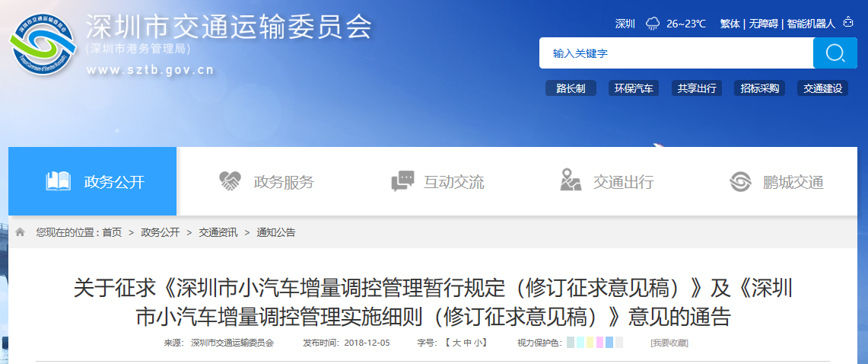The image size is (868, 364).
Task: Click the 政务服务 handshake icon
Action: (x=230, y=181)
